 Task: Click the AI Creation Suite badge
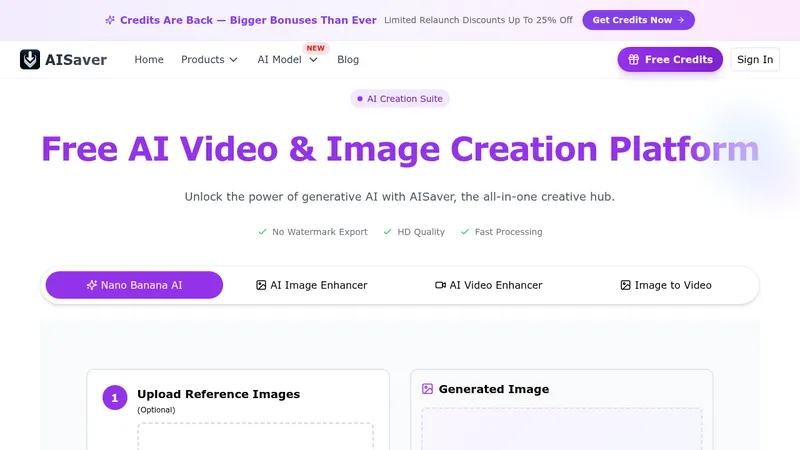[x=399, y=98]
